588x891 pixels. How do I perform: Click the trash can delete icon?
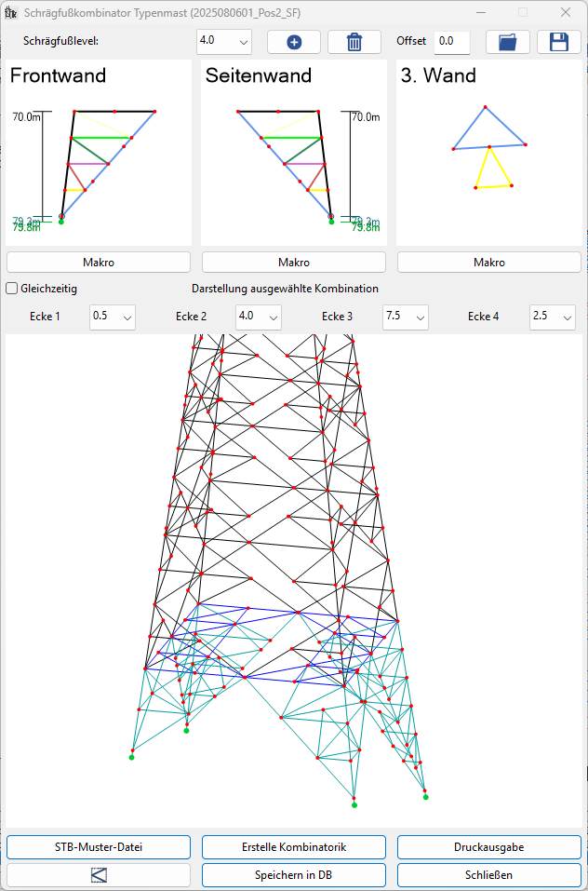[x=354, y=42]
